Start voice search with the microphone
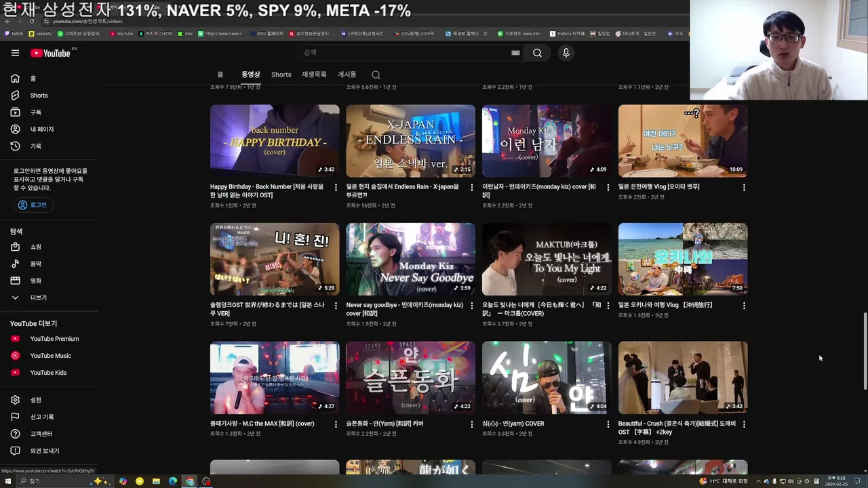The height and width of the screenshot is (488, 868). pyautogui.click(x=566, y=53)
